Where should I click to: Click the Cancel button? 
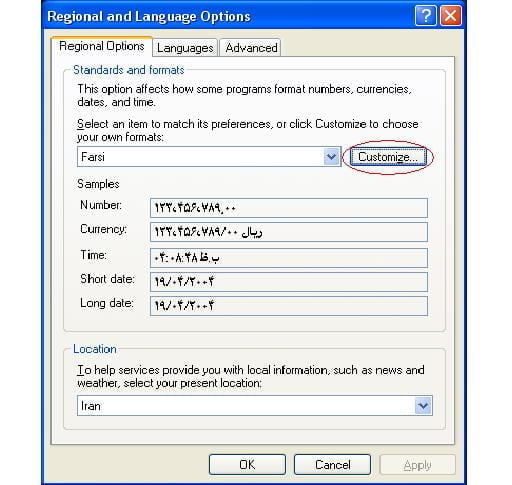332,465
